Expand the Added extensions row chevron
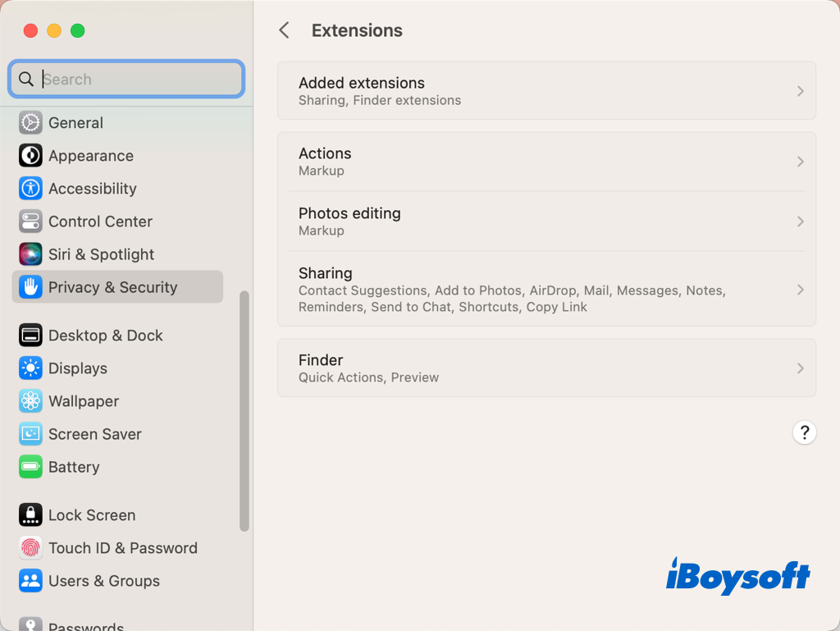The height and width of the screenshot is (631, 840). tap(800, 91)
